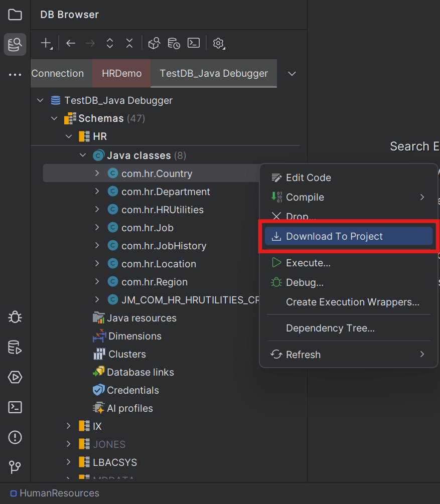Switch to the HRDemo connection tab
Viewport: 440px width, 504px height.
pyautogui.click(x=121, y=73)
